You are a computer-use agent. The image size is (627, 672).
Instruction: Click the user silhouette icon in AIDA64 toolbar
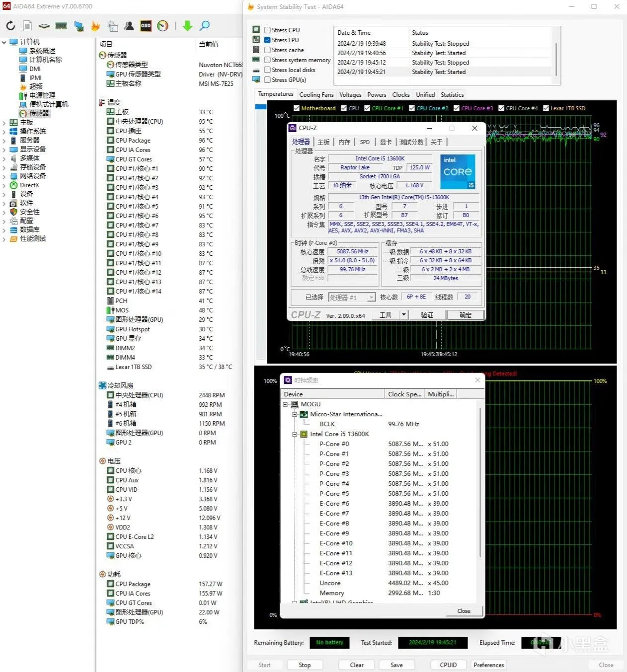coord(129,26)
